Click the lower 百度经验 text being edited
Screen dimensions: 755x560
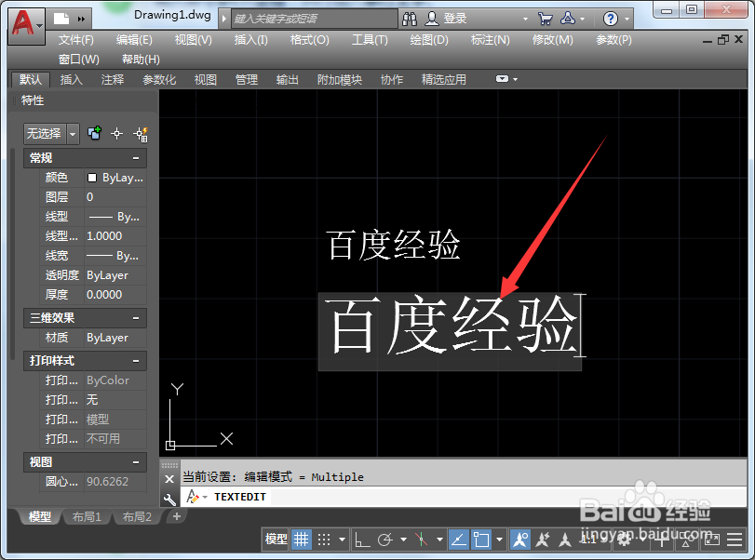[x=452, y=326]
